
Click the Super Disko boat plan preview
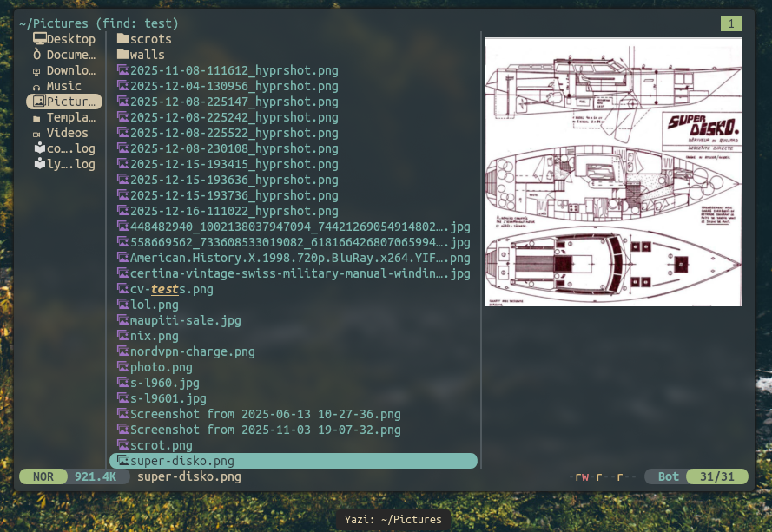[612, 172]
